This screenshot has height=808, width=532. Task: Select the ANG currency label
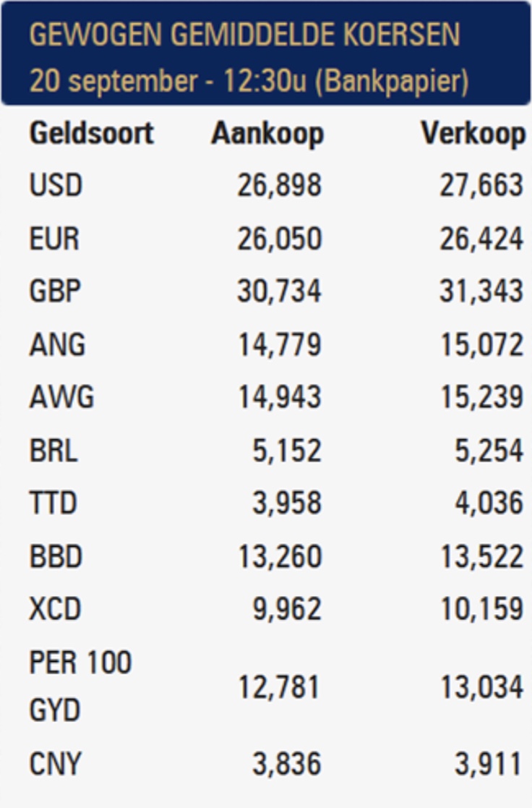(57, 345)
